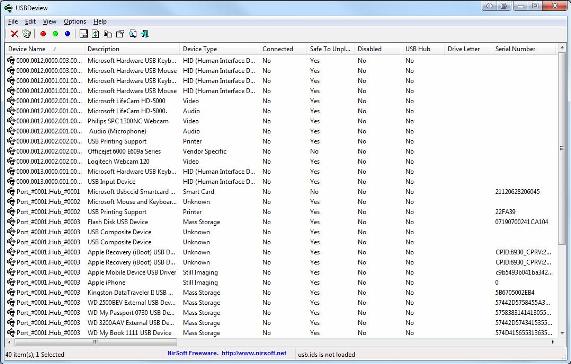Select the Philips SPC 1300NC Webcam description
The height and width of the screenshot is (364, 571).
(x=128, y=121)
